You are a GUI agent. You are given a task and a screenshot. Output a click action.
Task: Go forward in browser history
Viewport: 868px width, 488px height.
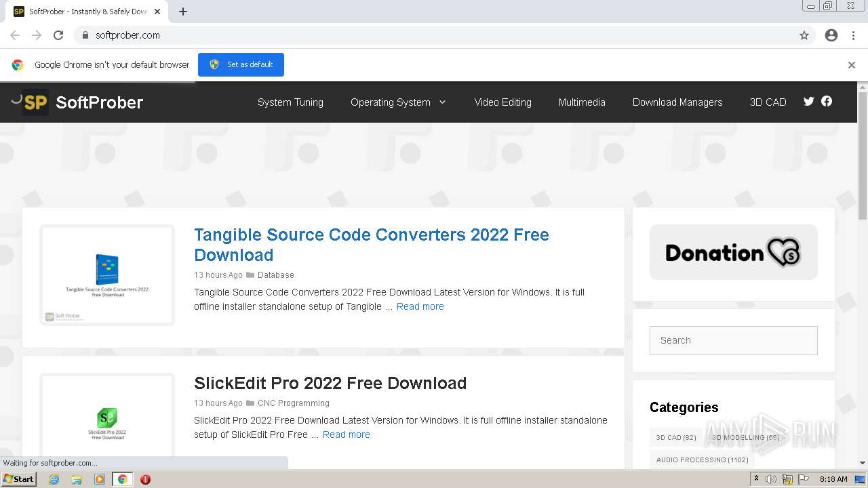[x=37, y=35]
